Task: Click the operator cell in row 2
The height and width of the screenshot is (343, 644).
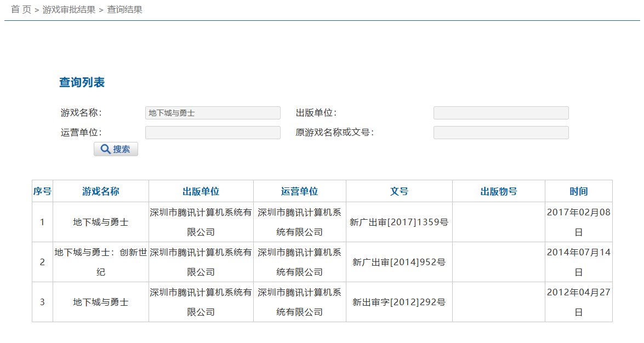Action: tap(299, 262)
